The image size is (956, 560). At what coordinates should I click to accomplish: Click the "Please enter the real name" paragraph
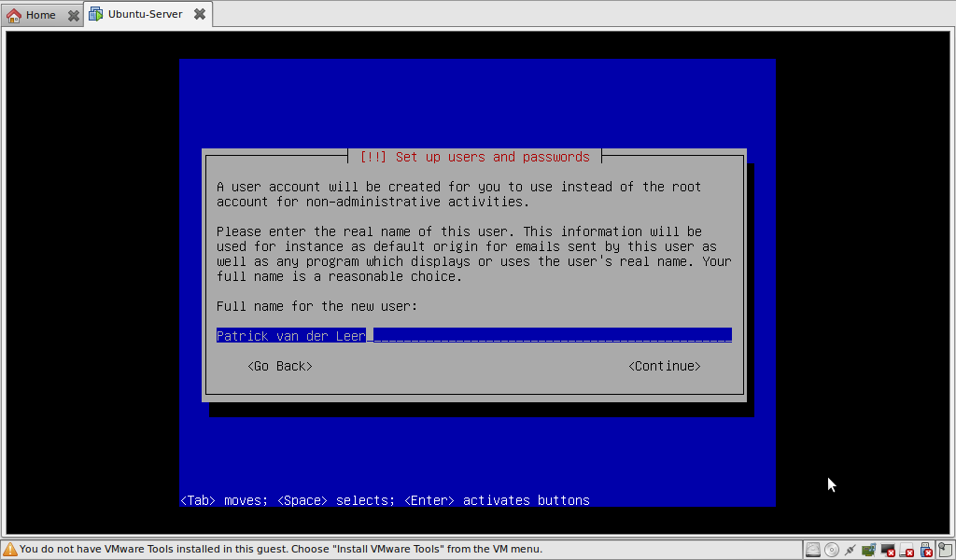pos(473,254)
